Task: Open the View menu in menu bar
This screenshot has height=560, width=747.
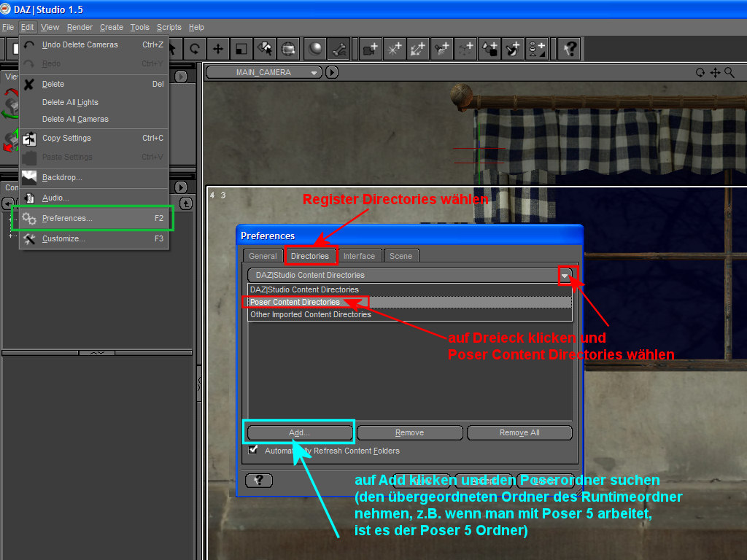Action: [50, 27]
